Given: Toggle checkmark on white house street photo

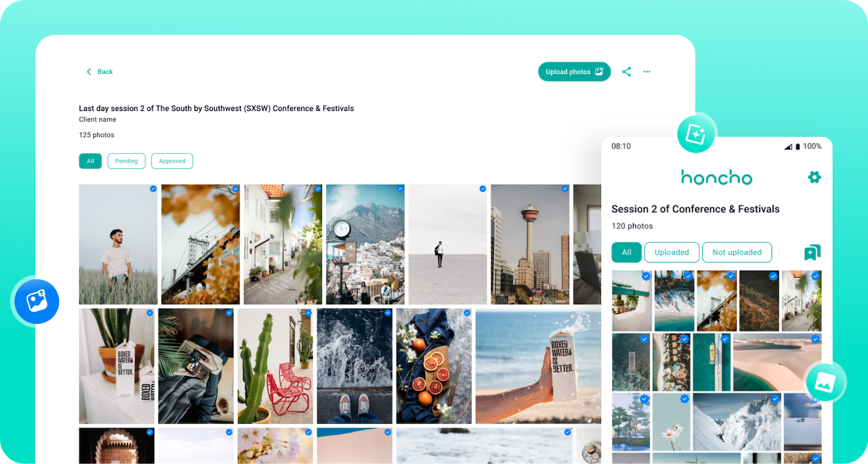Looking at the screenshot, I should pyautogui.click(x=318, y=189).
